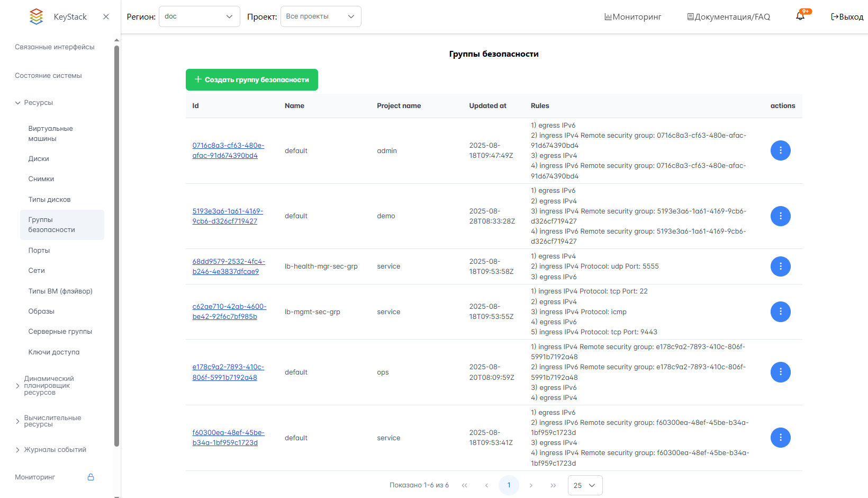Screen dimensions: 868x498
Task: Open Виртуальные машины in sidebar
Action: (x=50, y=134)
